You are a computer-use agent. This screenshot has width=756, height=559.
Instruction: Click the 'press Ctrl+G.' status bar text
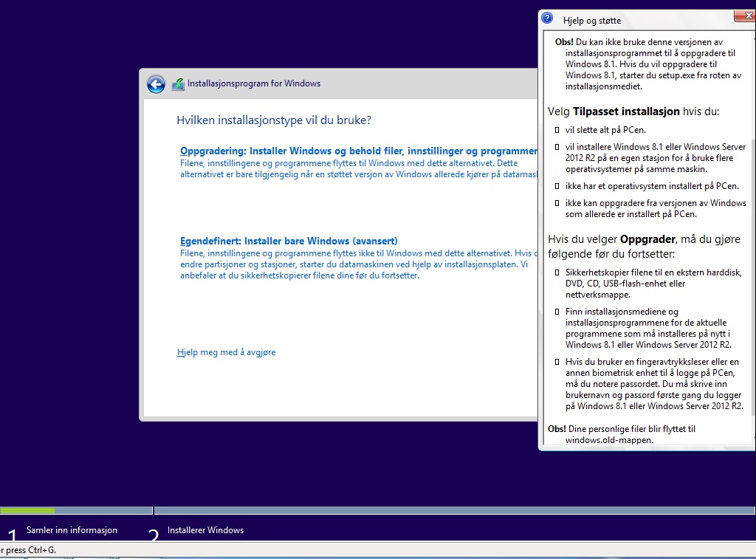coord(30,550)
